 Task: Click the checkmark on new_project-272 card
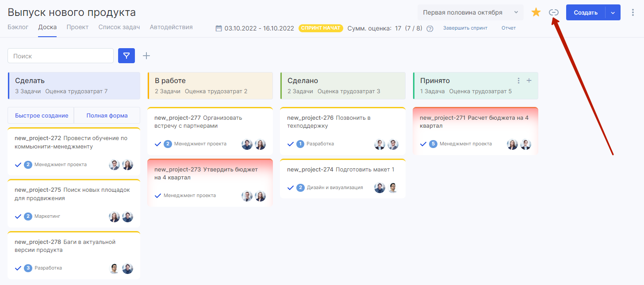point(18,165)
